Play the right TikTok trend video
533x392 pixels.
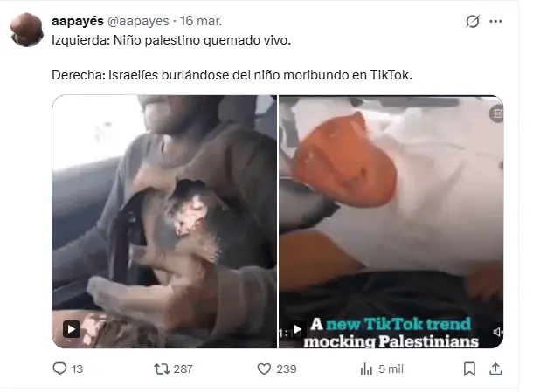(x=297, y=329)
